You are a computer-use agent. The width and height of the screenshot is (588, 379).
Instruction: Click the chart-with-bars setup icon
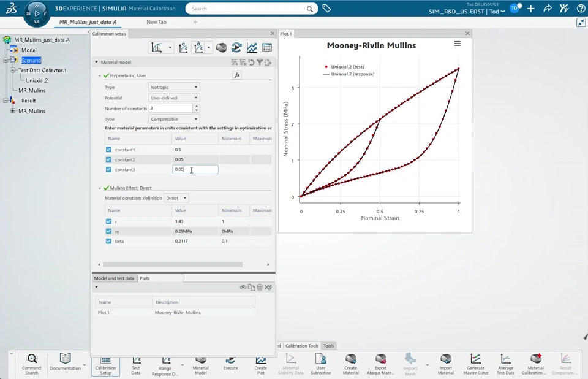(x=157, y=48)
